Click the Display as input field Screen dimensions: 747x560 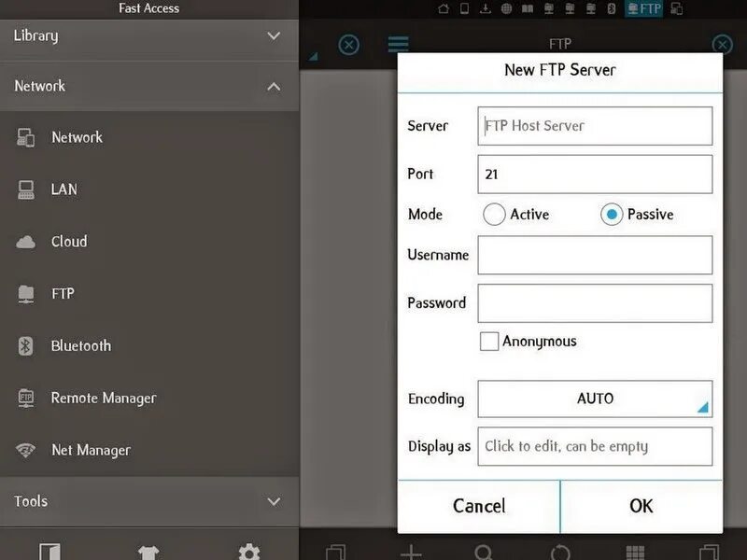(x=595, y=446)
